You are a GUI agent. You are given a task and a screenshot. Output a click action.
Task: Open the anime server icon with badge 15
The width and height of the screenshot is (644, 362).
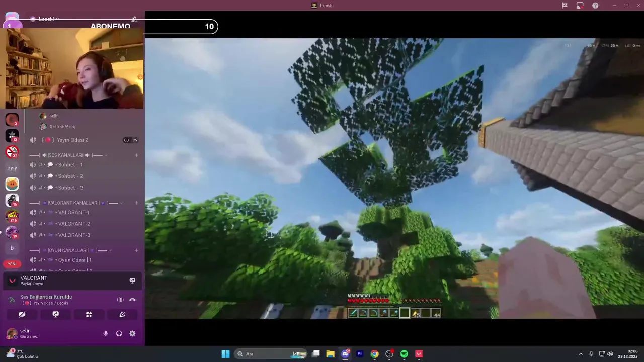coord(12,200)
